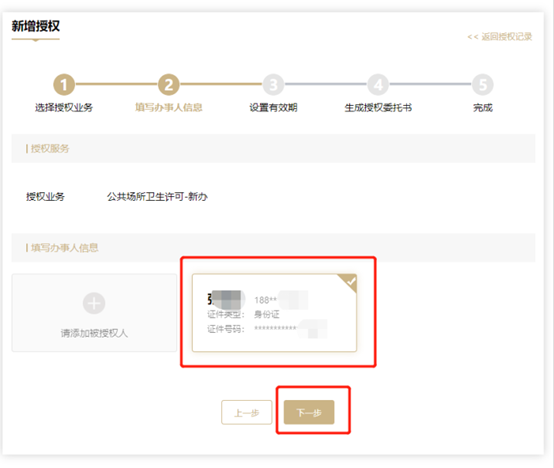Select the 完成 step label
The image size is (554, 468).
483,107
